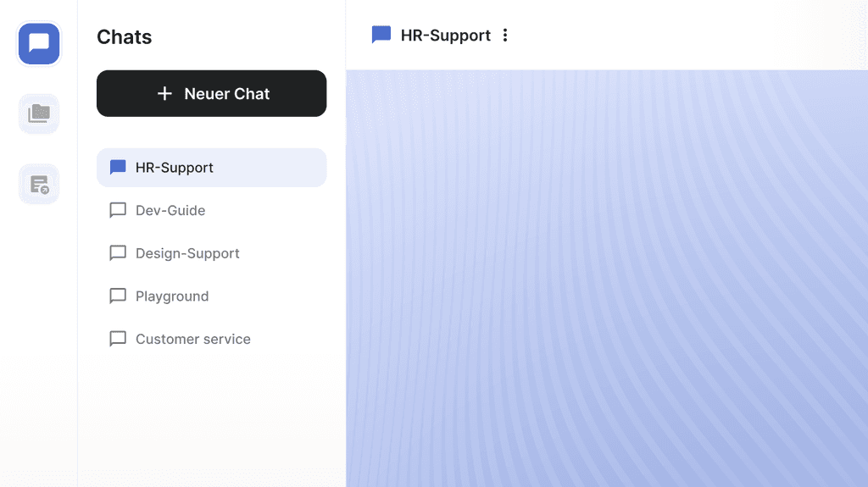The height and width of the screenshot is (487, 868).
Task: Open the document prompts icon in sidebar
Action: tap(39, 185)
